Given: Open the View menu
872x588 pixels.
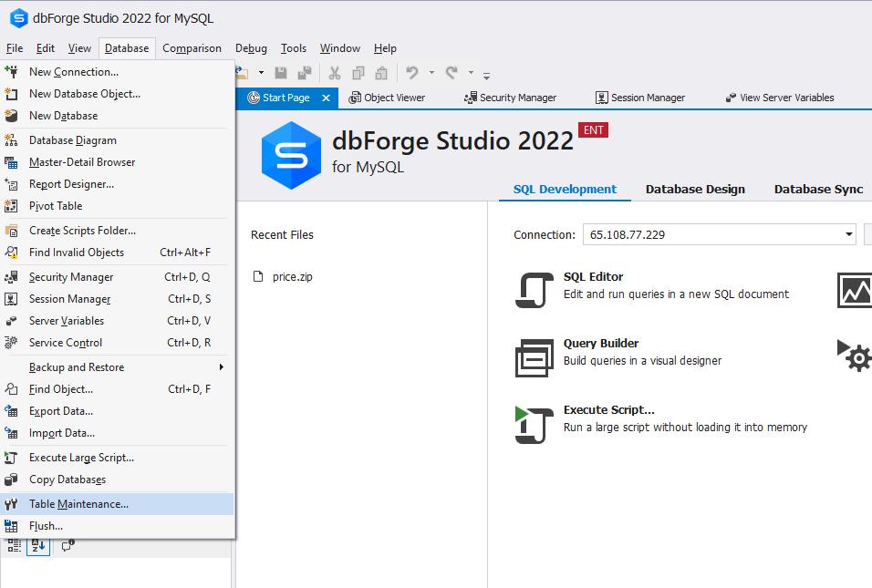Looking at the screenshot, I should (79, 48).
